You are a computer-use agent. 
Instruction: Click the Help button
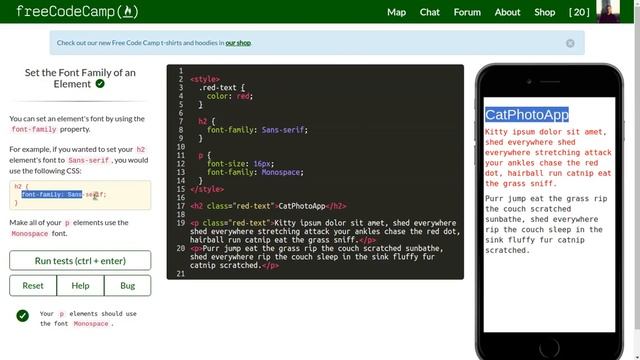(x=80, y=285)
